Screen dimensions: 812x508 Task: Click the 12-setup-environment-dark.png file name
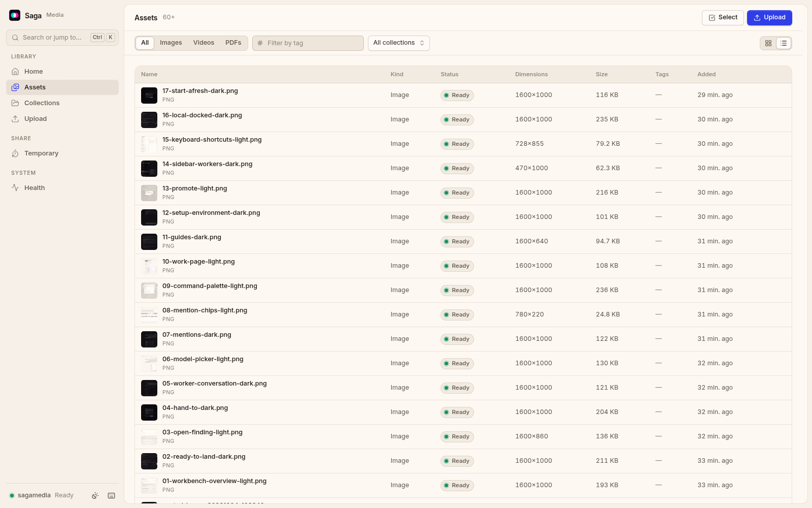point(211,213)
